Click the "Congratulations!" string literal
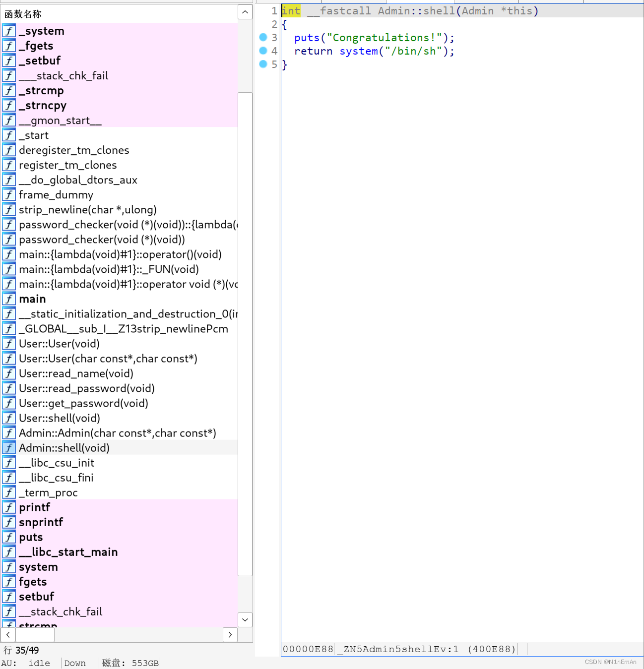This screenshot has height=669, width=644. click(385, 38)
